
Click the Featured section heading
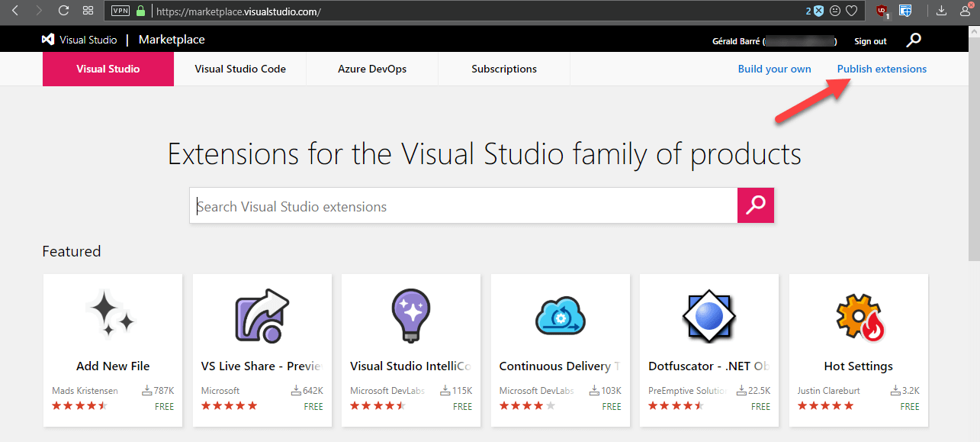72,251
